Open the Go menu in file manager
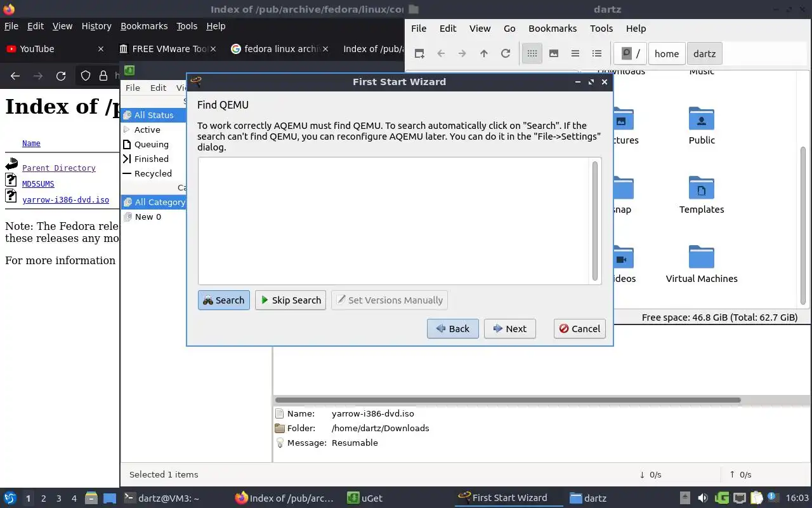812x508 pixels. (x=509, y=29)
